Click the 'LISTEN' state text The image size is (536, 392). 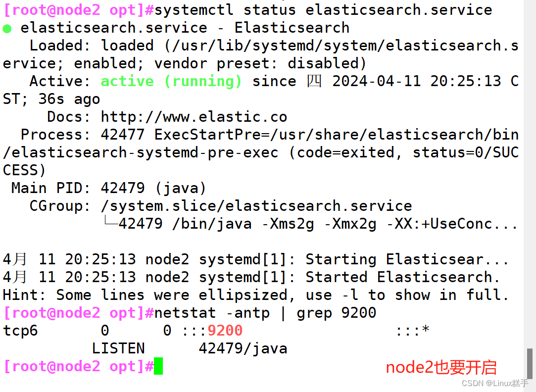(x=118, y=348)
